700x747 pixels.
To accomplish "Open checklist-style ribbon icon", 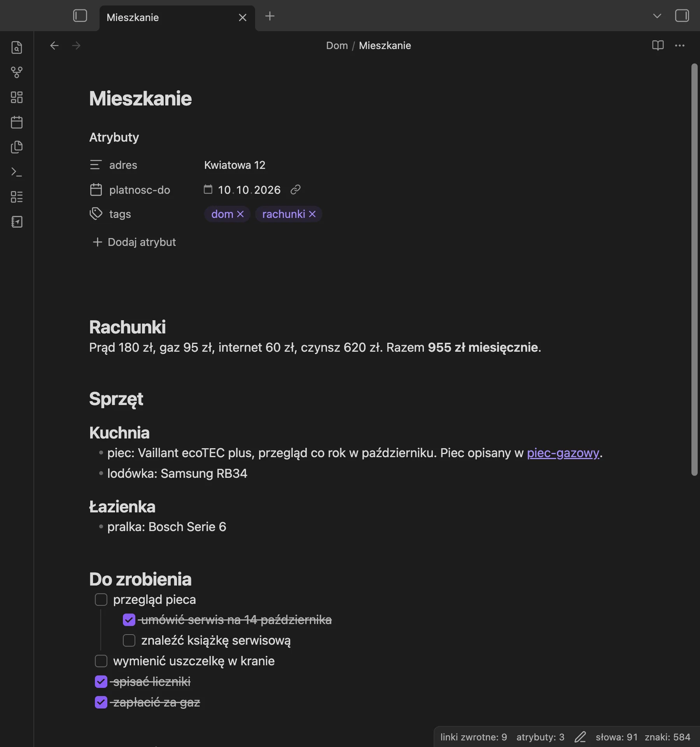I will pyautogui.click(x=17, y=197).
